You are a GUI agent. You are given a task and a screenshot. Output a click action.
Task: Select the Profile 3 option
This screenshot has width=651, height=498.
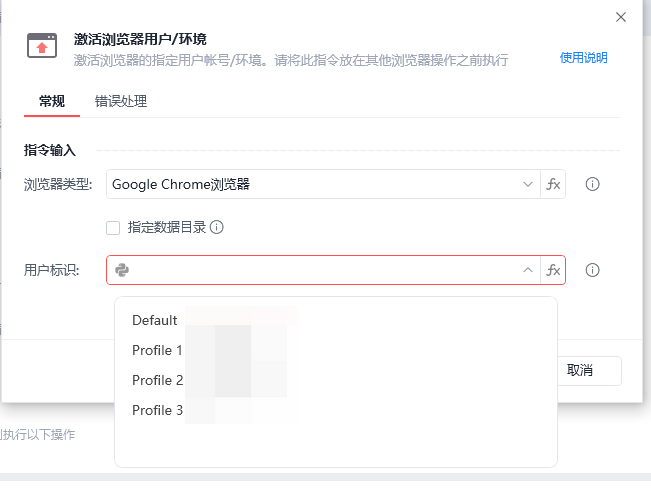(x=158, y=410)
